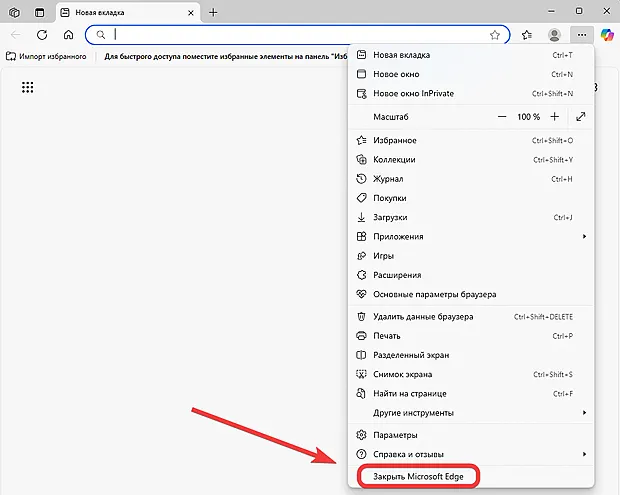Go to the home page icon
This screenshot has height=495, width=620.
coord(68,35)
